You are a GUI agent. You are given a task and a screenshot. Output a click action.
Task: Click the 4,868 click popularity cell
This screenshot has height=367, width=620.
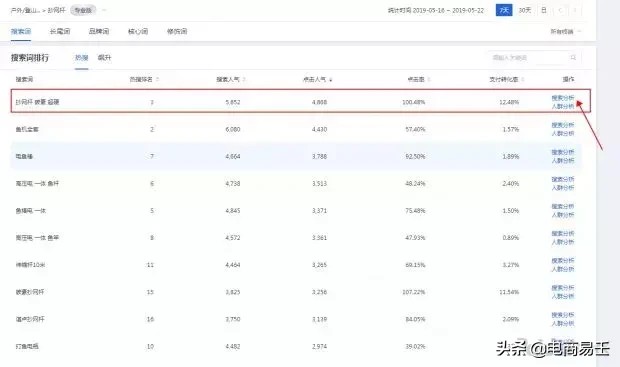[319, 102]
